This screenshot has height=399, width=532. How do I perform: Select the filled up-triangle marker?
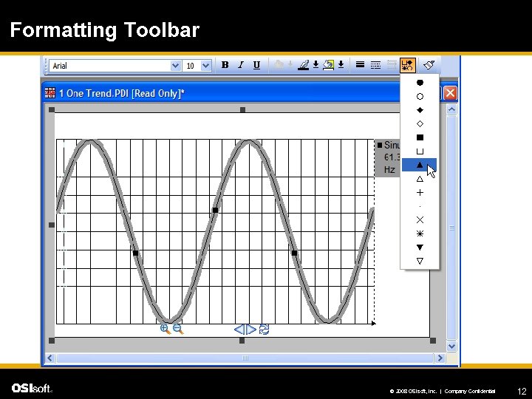click(420, 165)
